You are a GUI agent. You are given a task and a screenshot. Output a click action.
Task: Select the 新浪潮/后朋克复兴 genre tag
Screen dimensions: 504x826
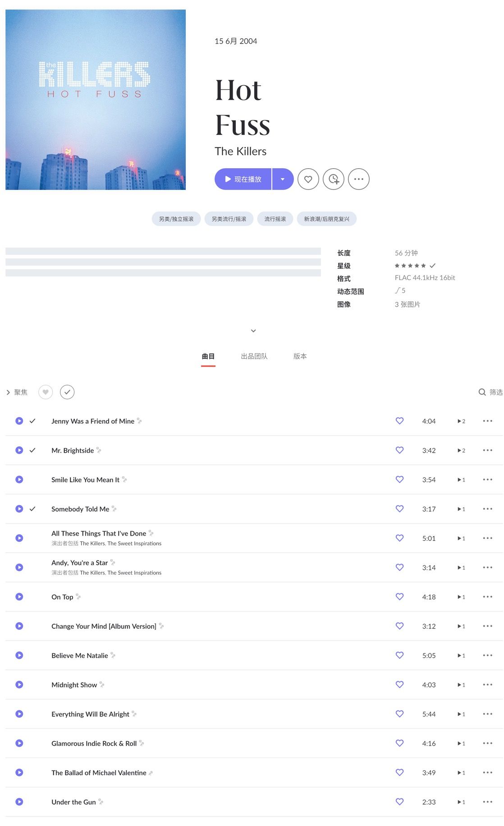click(327, 219)
